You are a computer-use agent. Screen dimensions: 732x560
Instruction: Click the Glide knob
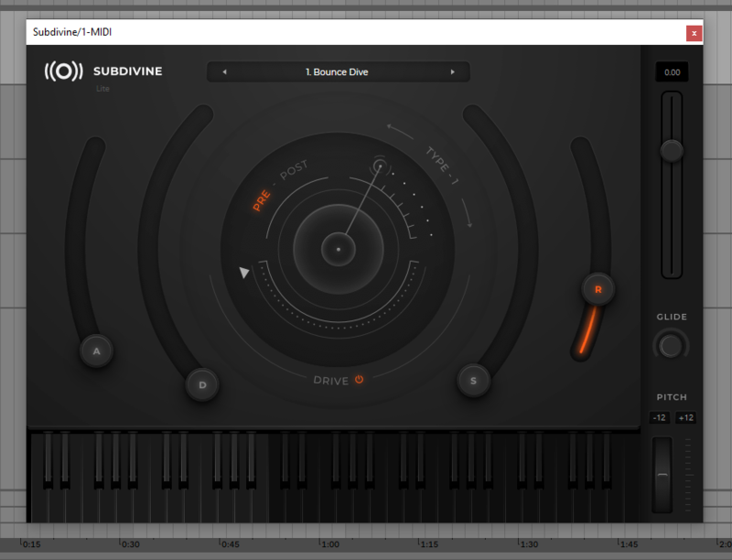coord(671,346)
